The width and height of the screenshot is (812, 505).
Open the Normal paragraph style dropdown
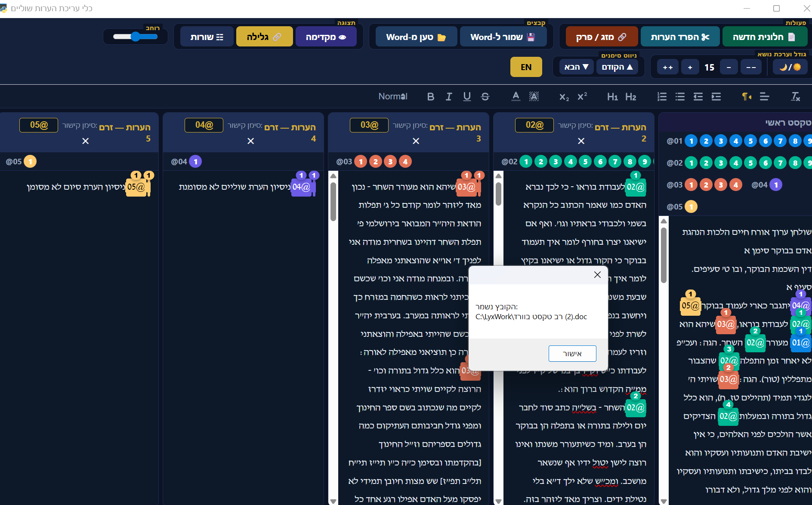392,96
